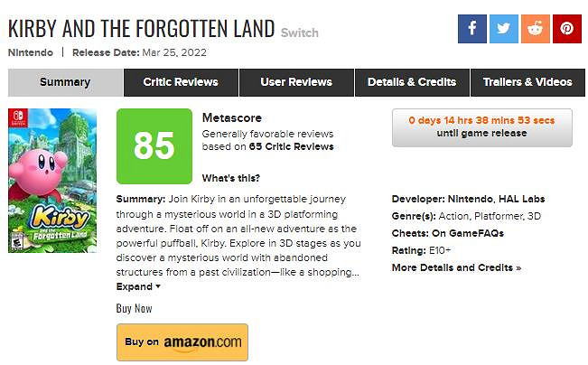Open the Summary tab
Screen dimensions: 588x365
(x=65, y=82)
